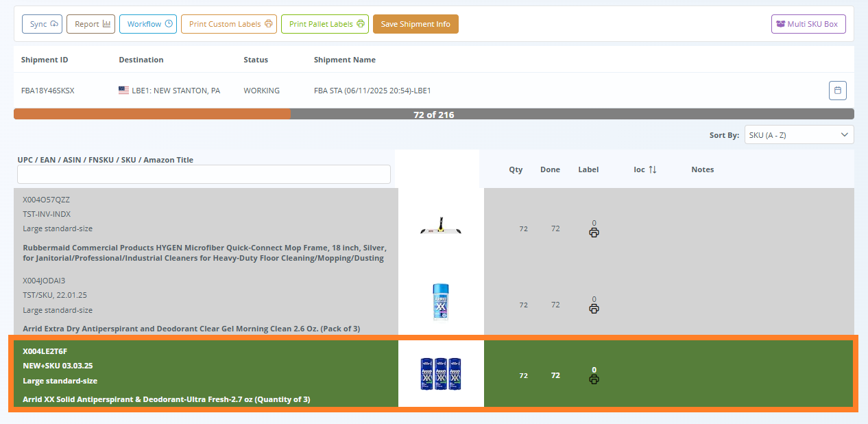Click the Multi SKU Box button

(808, 23)
